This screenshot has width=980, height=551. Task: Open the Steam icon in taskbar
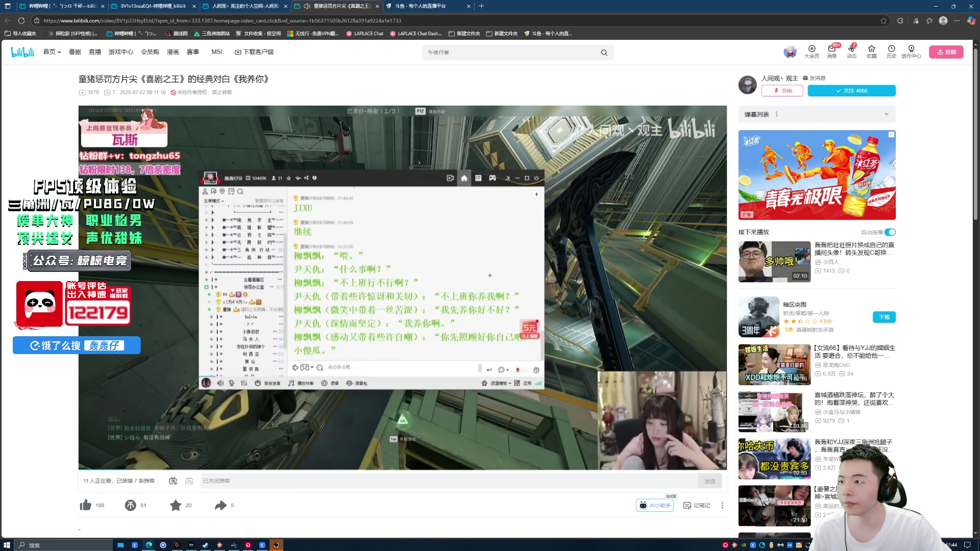point(205,545)
